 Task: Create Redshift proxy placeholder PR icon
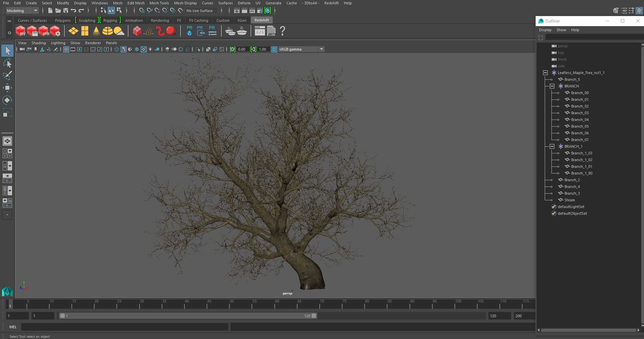[190, 31]
